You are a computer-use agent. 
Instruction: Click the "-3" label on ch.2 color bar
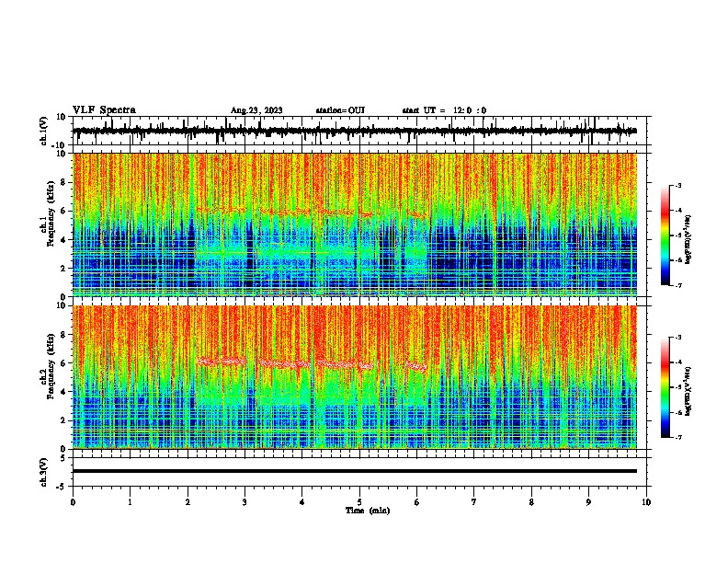coord(678,338)
